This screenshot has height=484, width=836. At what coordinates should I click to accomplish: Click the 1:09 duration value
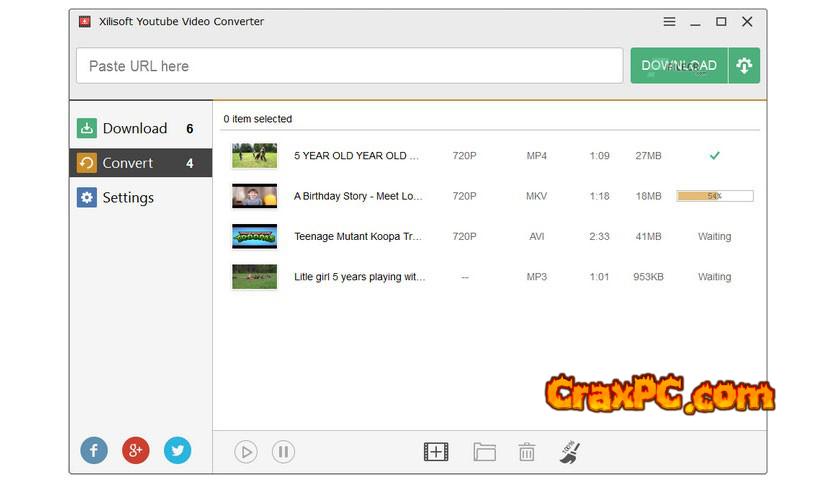[599, 156]
